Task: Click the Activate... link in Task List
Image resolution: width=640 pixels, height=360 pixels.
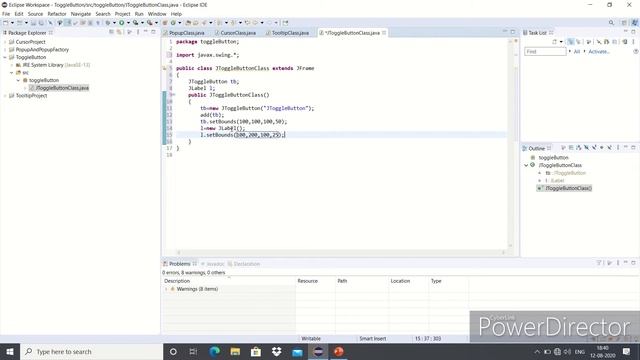Action: point(599,51)
